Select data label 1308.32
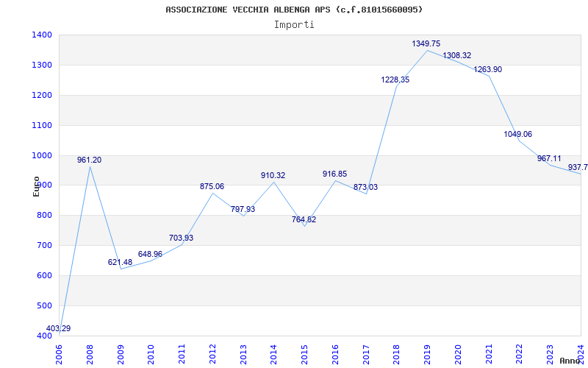Image resolution: width=588 pixels, height=368 pixels. [x=456, y=56]
